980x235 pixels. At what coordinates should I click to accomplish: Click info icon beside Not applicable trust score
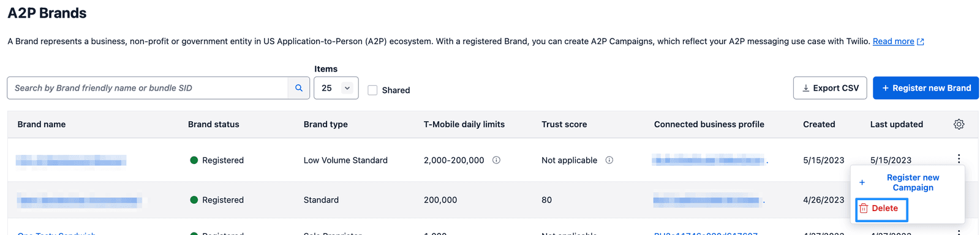(609, 160)
